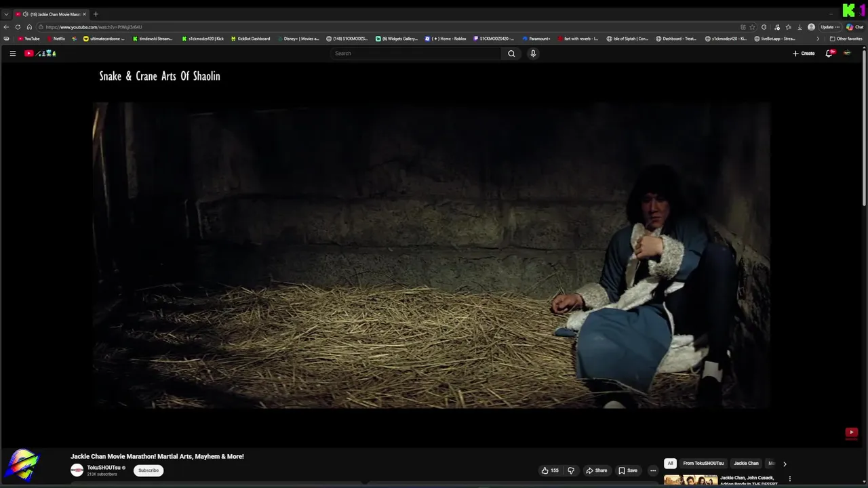Open more actions ellipsis under video

[653, 470]
